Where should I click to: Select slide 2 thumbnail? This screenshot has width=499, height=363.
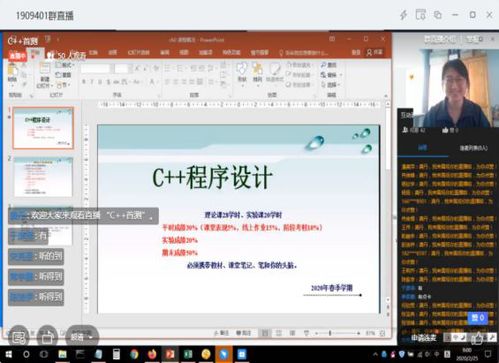click(x=43, y=177)
